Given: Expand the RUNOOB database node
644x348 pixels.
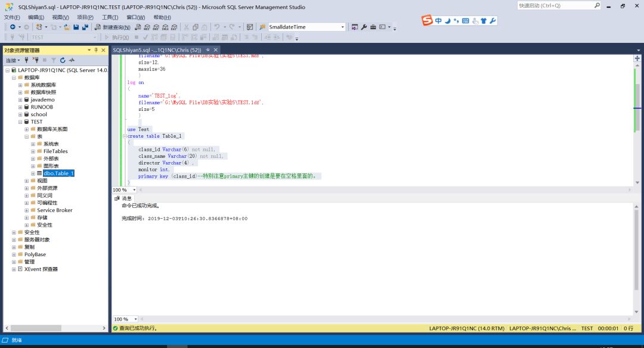Looking at the screenshot, I should [20, 107].
